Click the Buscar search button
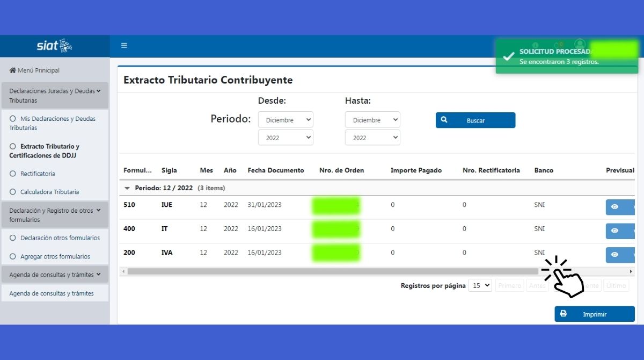This screenshot has width=644, height=360. tap(475, 120)
